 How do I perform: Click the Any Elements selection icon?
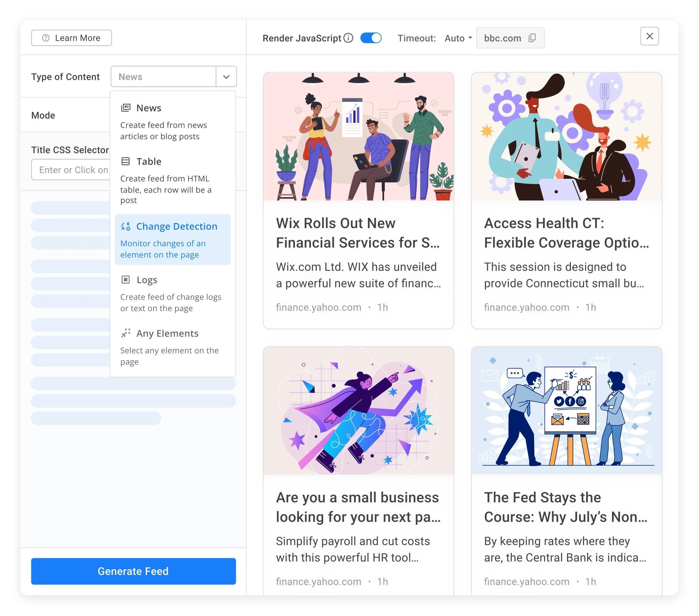tap(125, 333)
